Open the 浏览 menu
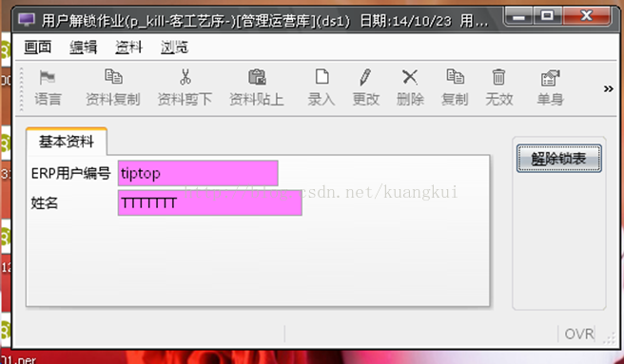624x364 pixels. [x=174, y=47]
